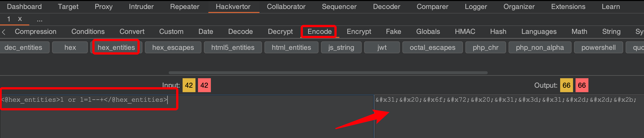
Task: Click the php_non_alpha tag button
Action: tap(540, 47)
